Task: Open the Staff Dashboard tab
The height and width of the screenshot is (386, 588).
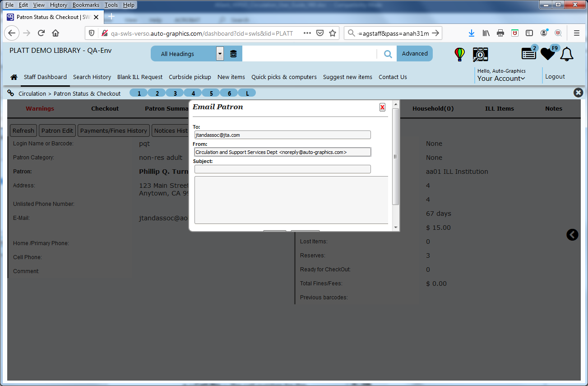Action: pyautogui.click(x=45, y=77)
